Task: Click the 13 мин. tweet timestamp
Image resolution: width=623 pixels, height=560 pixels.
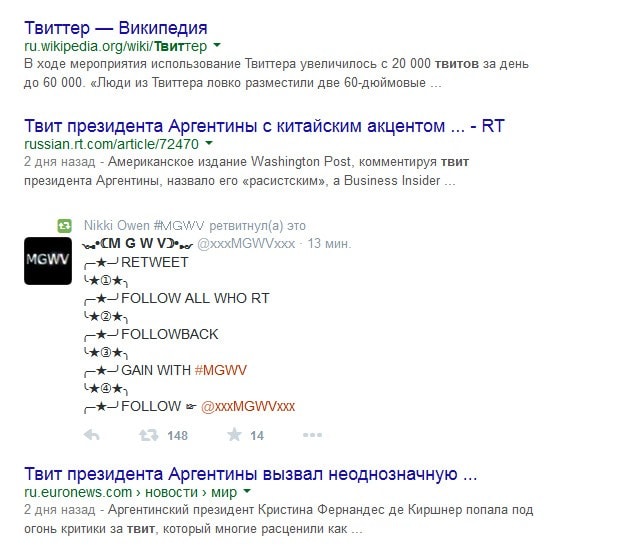Action: point(329,243)
